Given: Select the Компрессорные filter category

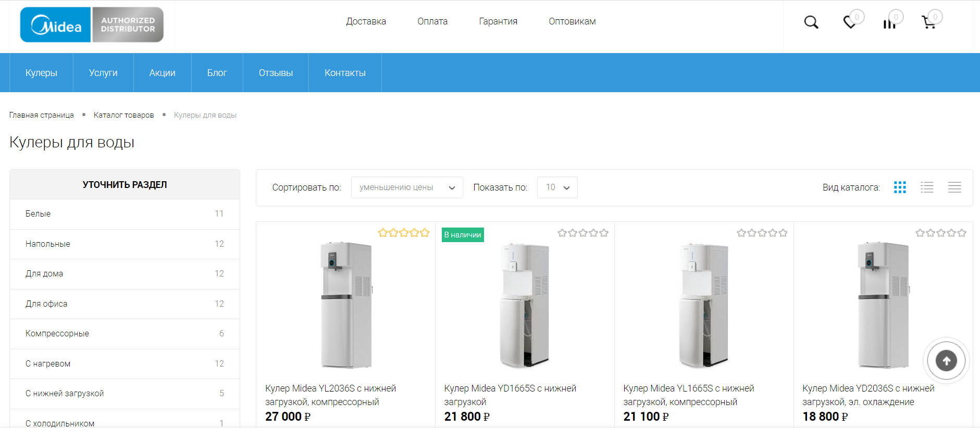Looking at the screenshot, I should click(125, 334).
